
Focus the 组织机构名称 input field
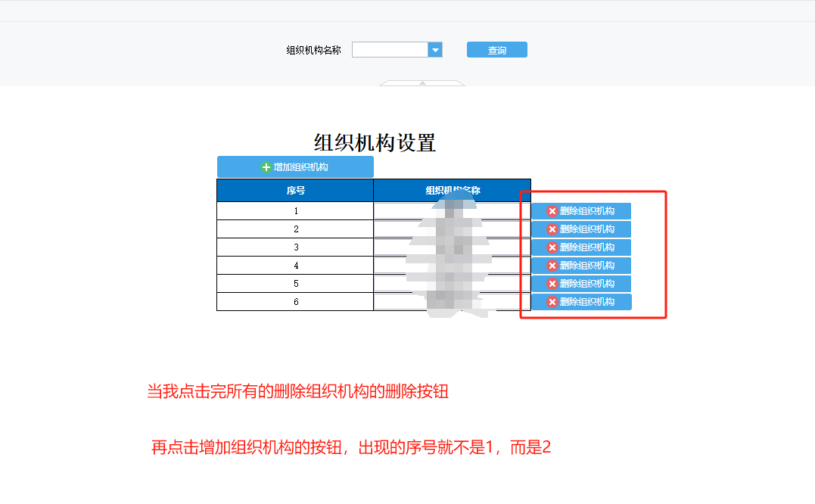pyautogui.click(x=390, y=50)
